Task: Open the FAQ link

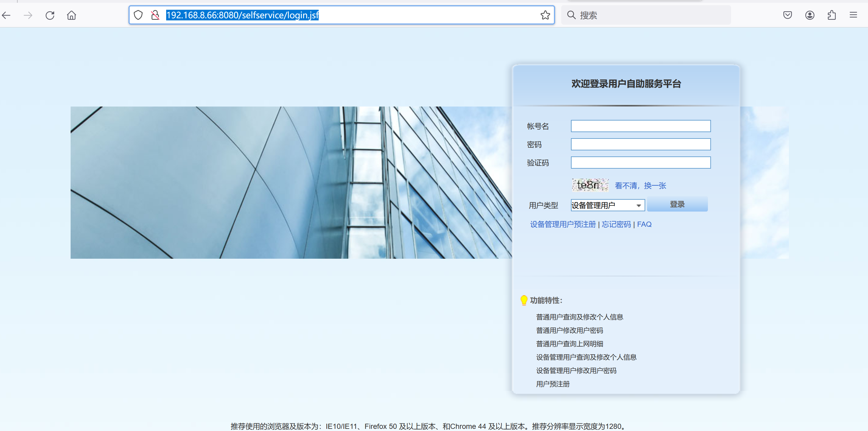Action: click(644, 224)
